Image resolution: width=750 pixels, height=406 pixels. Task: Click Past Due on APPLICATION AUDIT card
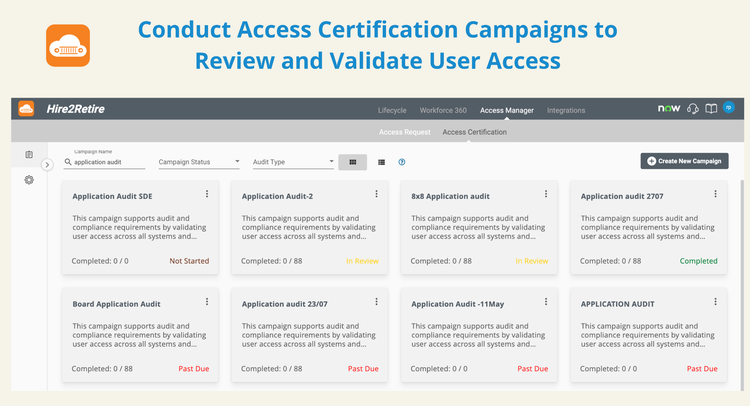click(702, 369)
